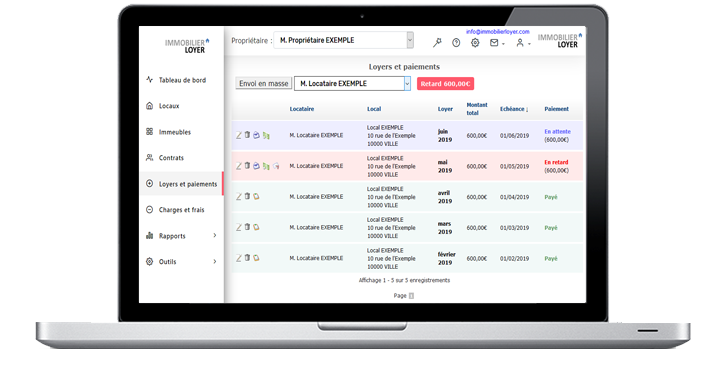Screen dimensions: 711x376
Task: Edit the juin 2019 rent row
Action: click(x=239, y=135)
